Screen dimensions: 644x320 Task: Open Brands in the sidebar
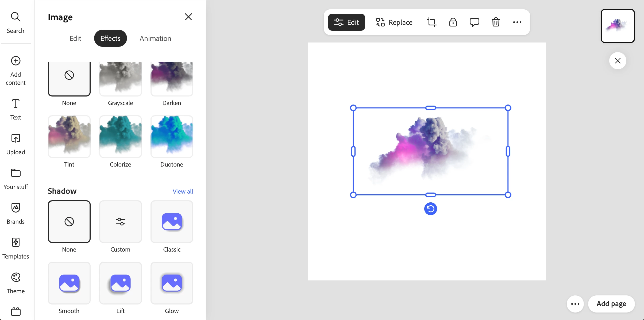click(16, 213)
